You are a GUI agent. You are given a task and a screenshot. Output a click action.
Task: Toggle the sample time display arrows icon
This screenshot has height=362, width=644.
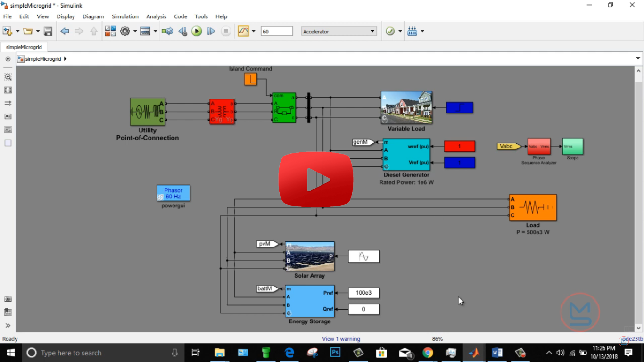coord(8,103)
